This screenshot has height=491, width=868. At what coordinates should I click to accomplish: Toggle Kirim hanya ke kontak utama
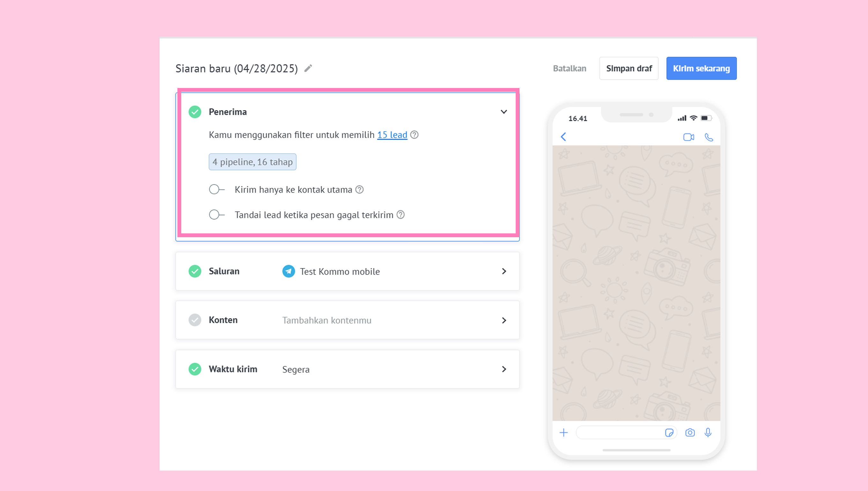216,189
